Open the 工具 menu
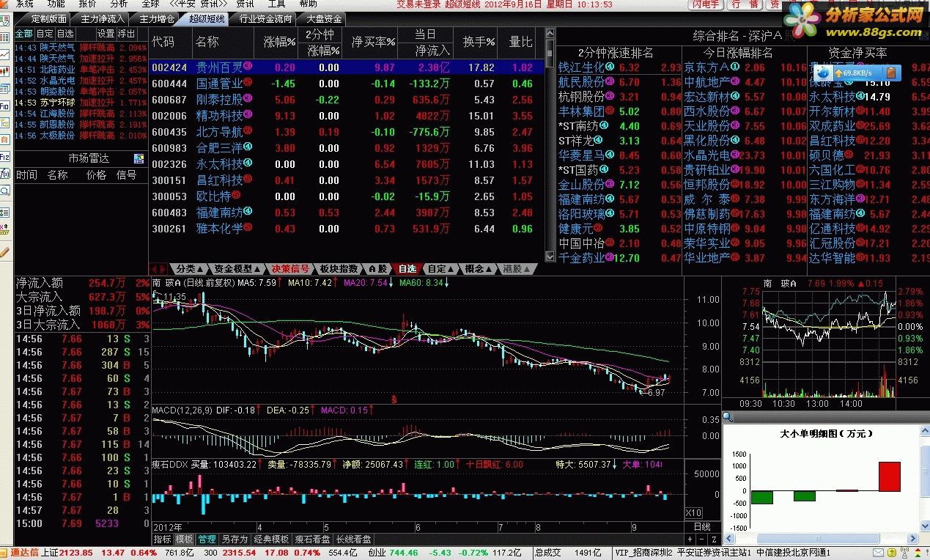The height and width of the screenshot is (560, 930). 276,4
